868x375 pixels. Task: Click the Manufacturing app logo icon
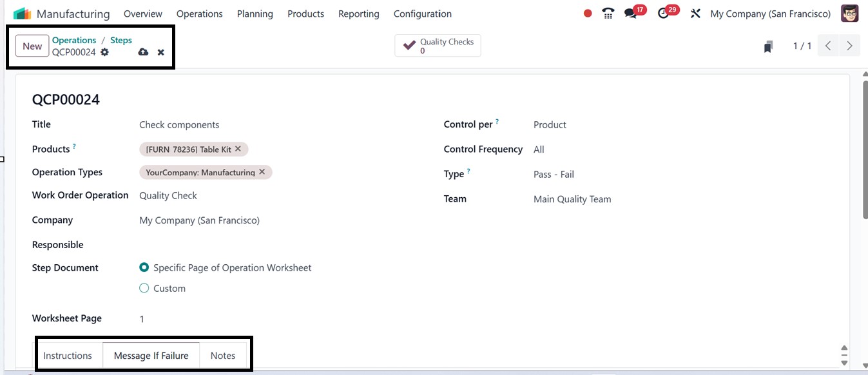22,14
